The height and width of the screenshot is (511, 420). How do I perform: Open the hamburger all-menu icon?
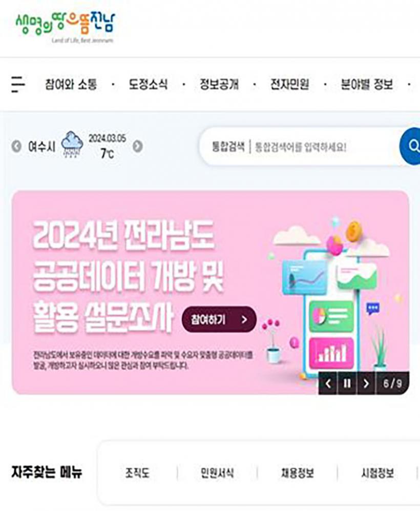click(17, 85)
